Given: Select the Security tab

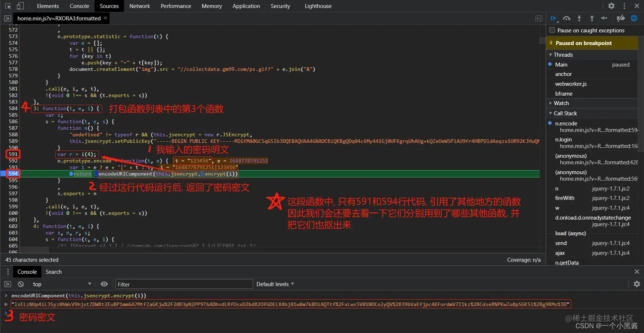Looking at the screenshot, I should click(x=280, y=6).
